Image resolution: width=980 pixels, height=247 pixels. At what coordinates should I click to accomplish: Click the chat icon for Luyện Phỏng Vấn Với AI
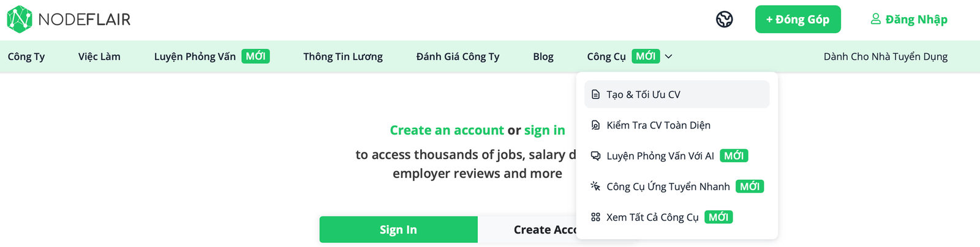(x=595, y=156)
